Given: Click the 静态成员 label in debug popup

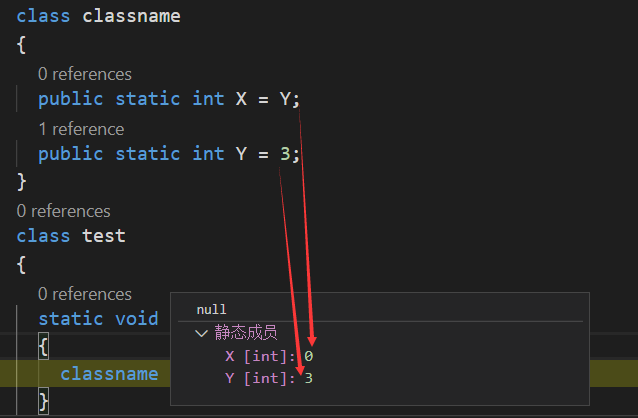Looking at the screenshot, I should pyautogui.click(x=245, y=333).
